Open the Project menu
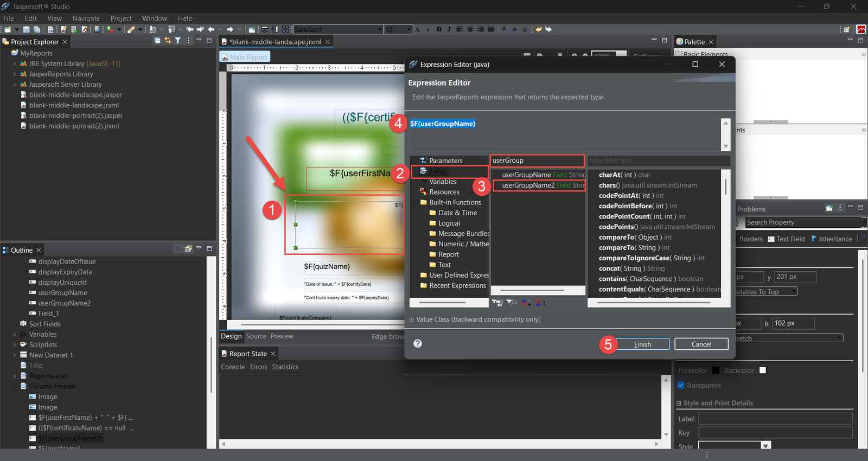The image size is (868, 461). point(121,18)
